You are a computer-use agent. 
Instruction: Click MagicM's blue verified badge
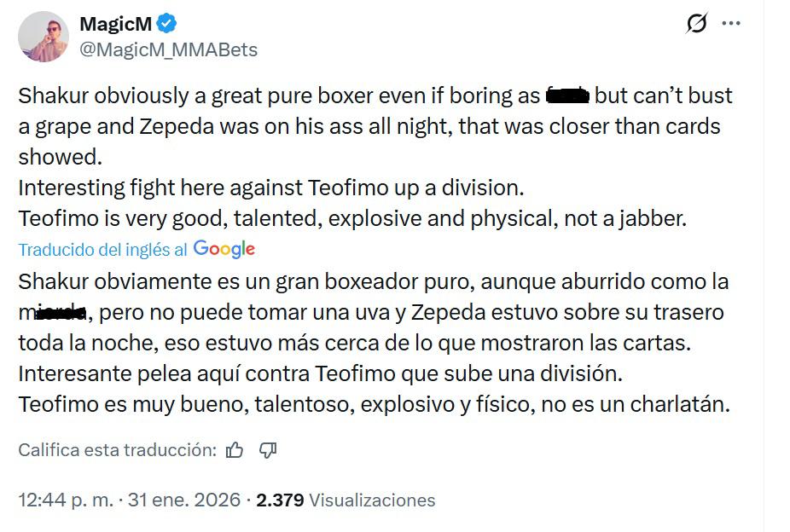(168, 24)
